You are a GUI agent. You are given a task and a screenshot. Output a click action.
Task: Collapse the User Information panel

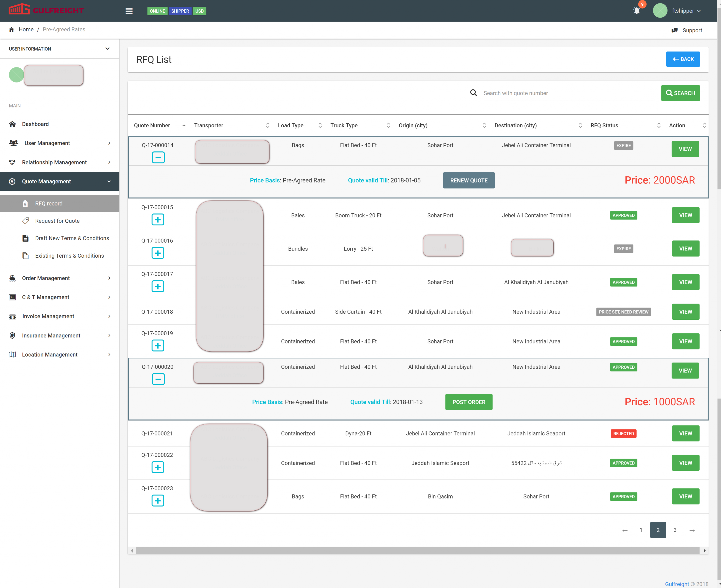click(107, 49)
